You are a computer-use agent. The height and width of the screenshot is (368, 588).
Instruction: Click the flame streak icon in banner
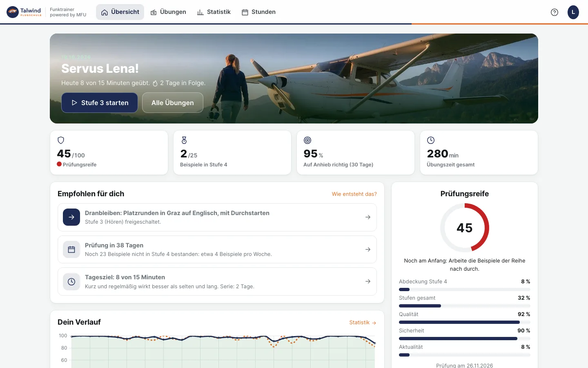(155, 83)
